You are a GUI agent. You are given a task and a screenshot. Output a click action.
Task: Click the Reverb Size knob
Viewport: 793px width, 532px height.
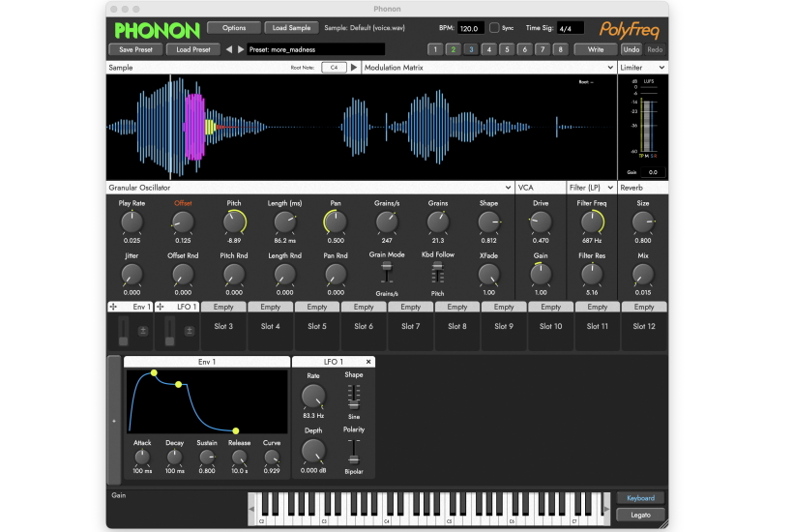[643, 222]
